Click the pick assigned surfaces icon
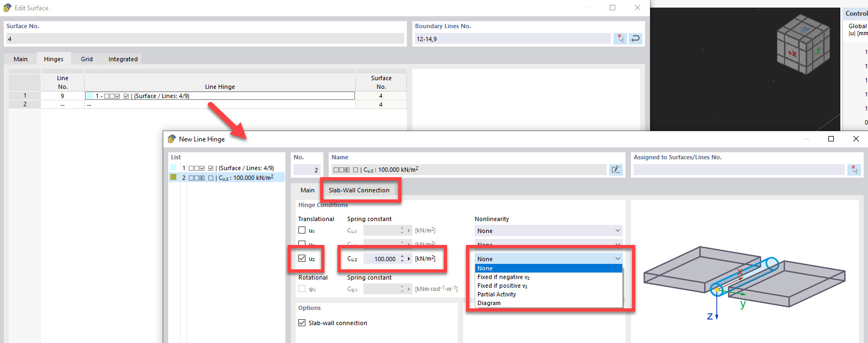 click(x=854, y=170)
